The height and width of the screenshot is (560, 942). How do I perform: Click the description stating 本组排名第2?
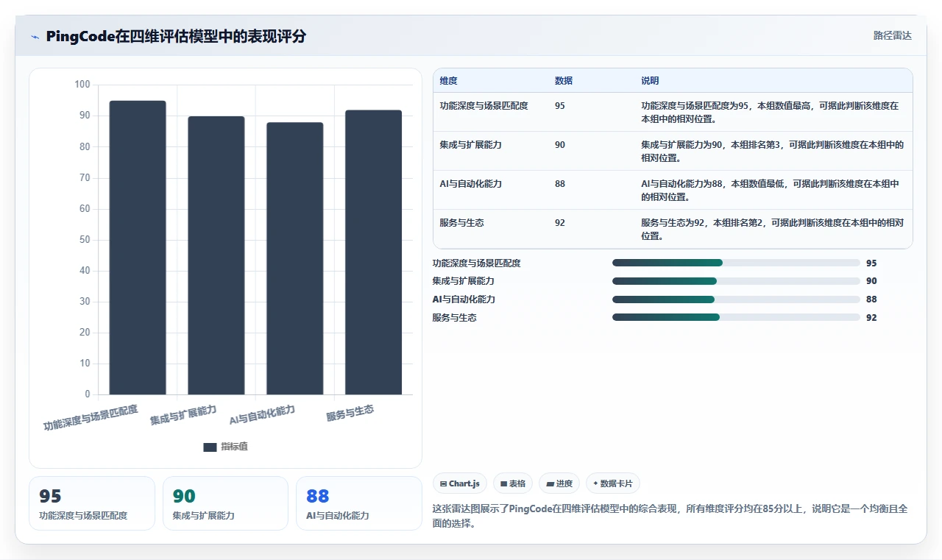pos(772,229)
